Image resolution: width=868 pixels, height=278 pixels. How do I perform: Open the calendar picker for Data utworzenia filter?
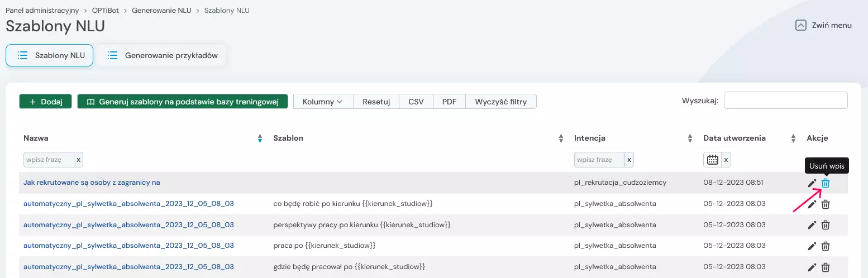point(712,160)
